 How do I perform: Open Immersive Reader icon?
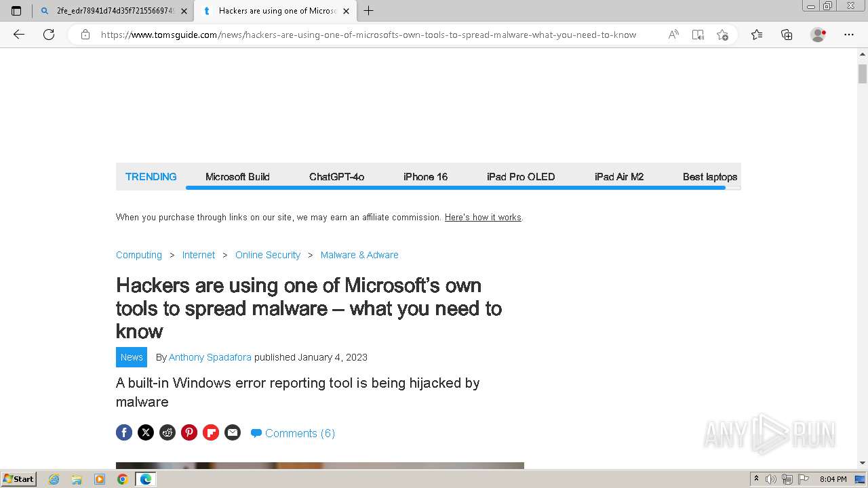(x=698, y=35)
